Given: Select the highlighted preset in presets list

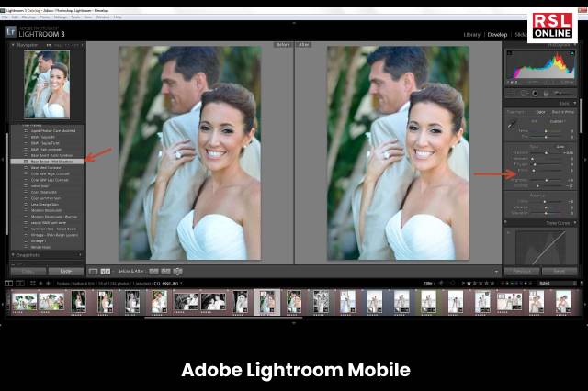Looking at the screenshot, I should (47, 162).
